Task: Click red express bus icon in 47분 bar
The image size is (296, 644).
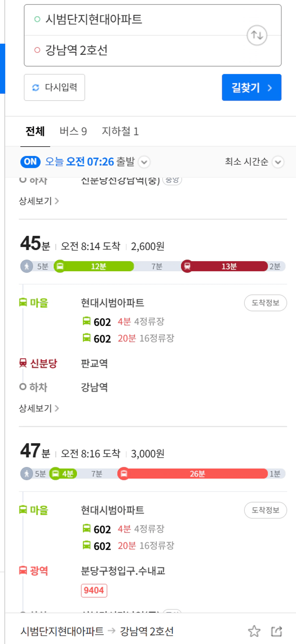Action: click(x=123, y=474)
